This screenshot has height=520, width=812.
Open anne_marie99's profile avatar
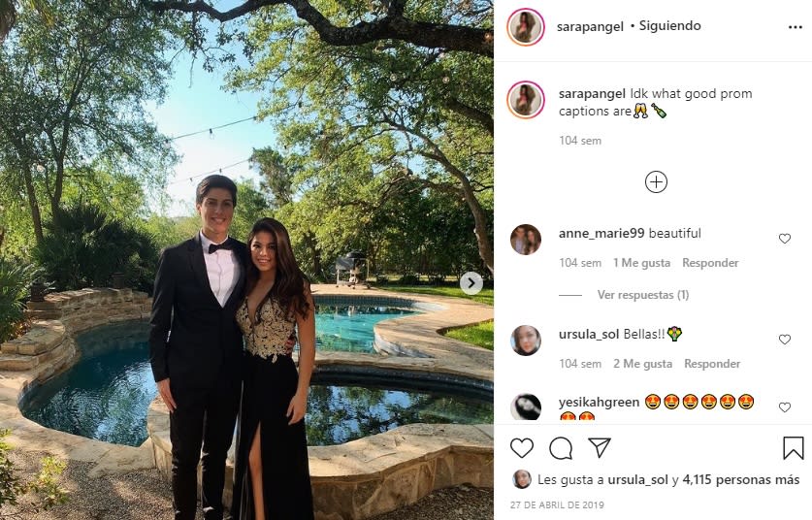pyautogui.click(x=526, y=240)
